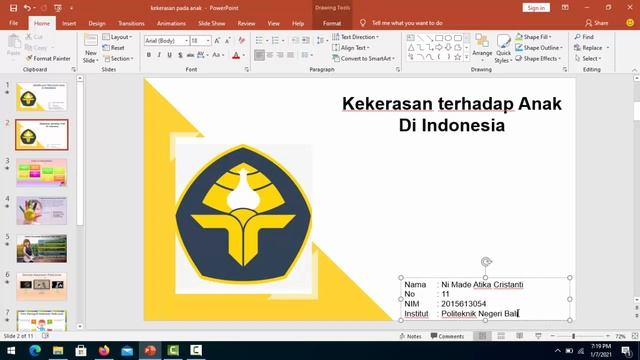Open Windows Start menu
Viewport: 640px width, 360px height.
tap(11, 350)
